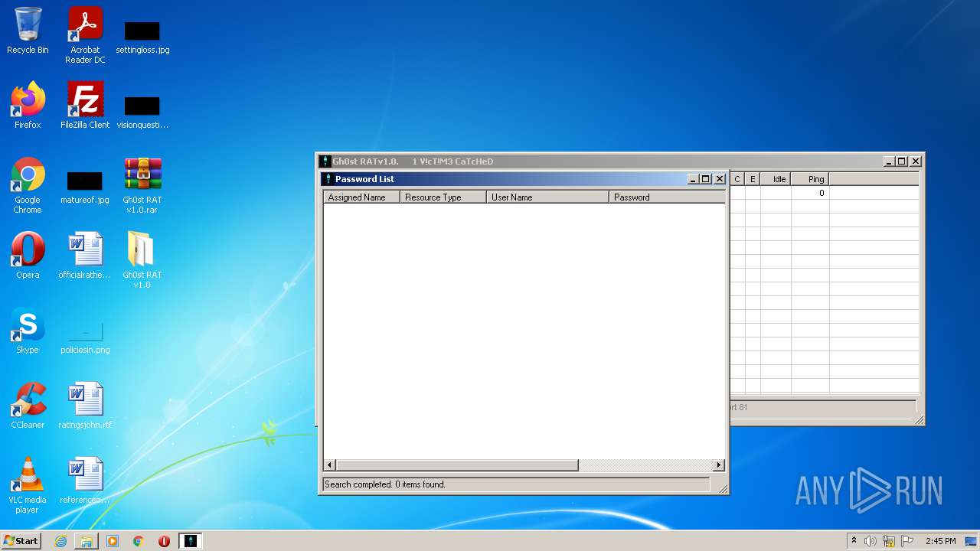
Task: Click the Show desktop button
Action: (971, 541)
